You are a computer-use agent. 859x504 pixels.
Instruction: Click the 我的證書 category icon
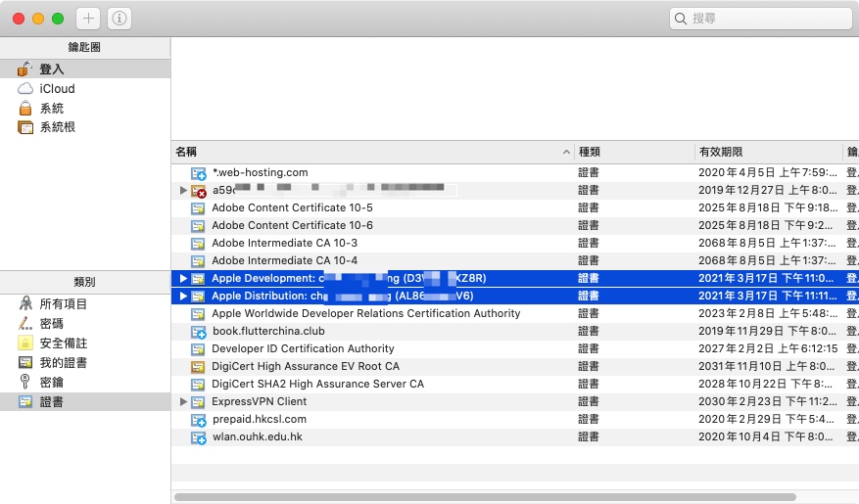(x=25, y=362)
